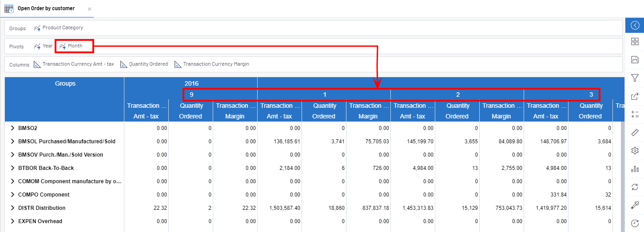Open the filter funnel icon
Viewport: 644px width, 232px height.
[635, 78]
